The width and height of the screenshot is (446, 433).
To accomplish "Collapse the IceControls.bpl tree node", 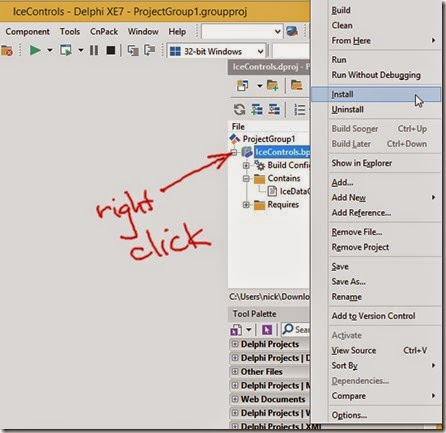I will tap(234, 153).
